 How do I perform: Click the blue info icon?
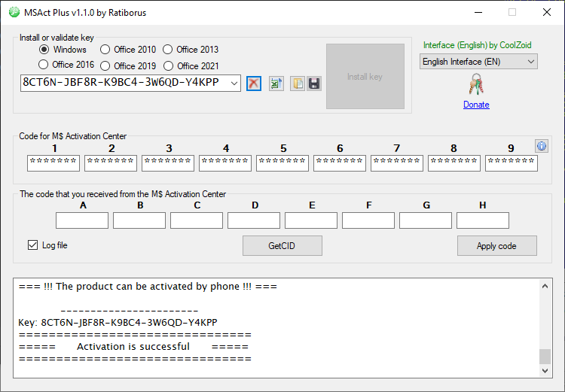point(542,146)
